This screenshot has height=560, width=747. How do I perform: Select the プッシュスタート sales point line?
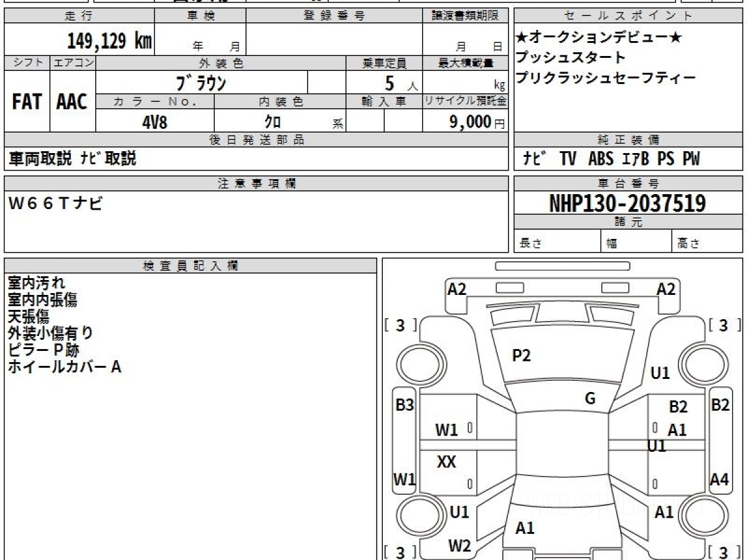(571, 58)
